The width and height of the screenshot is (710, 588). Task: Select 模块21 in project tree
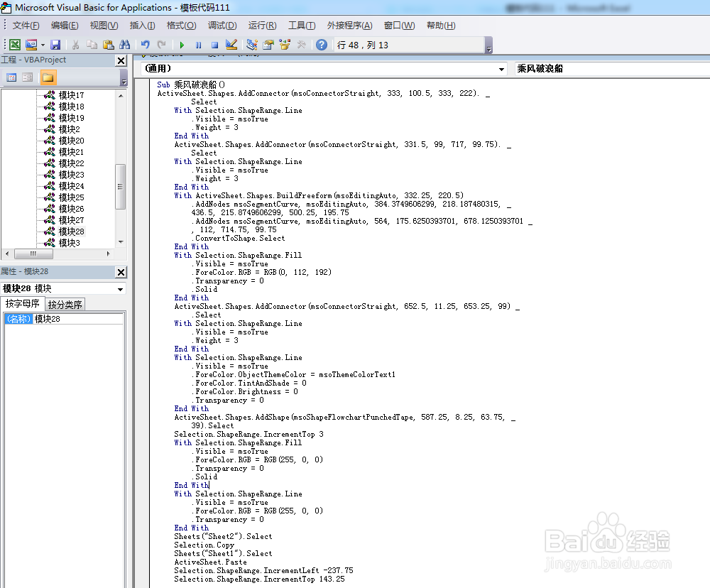coord(71,152)
